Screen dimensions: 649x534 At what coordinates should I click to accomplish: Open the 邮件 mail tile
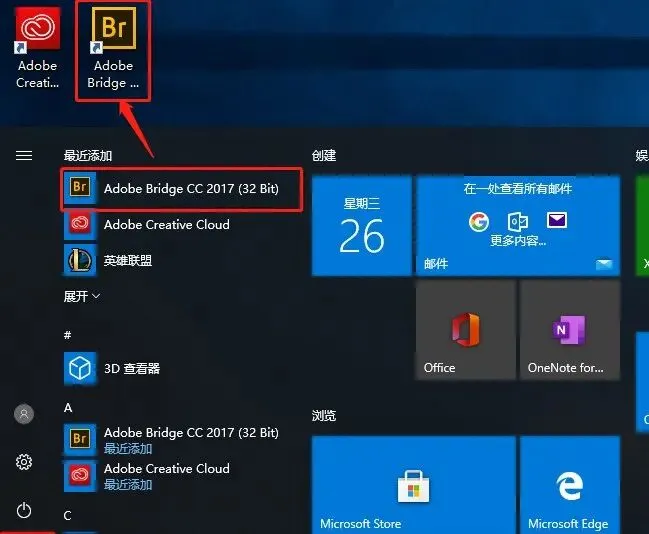pos(518,226)
